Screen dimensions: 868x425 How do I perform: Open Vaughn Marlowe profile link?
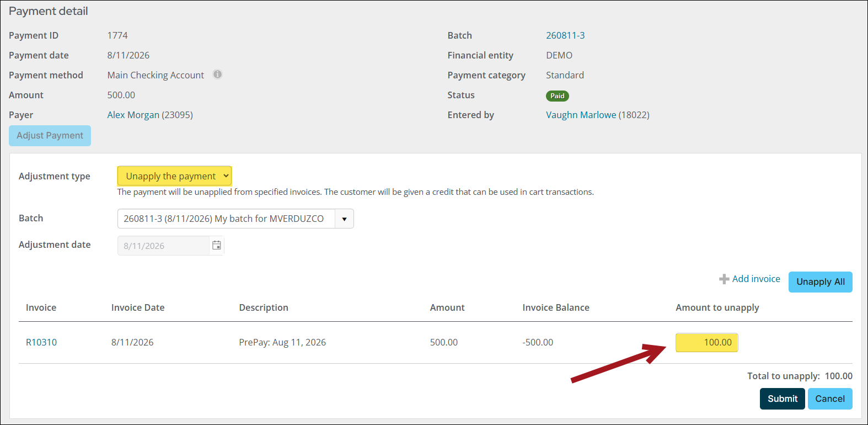point(581,115)
